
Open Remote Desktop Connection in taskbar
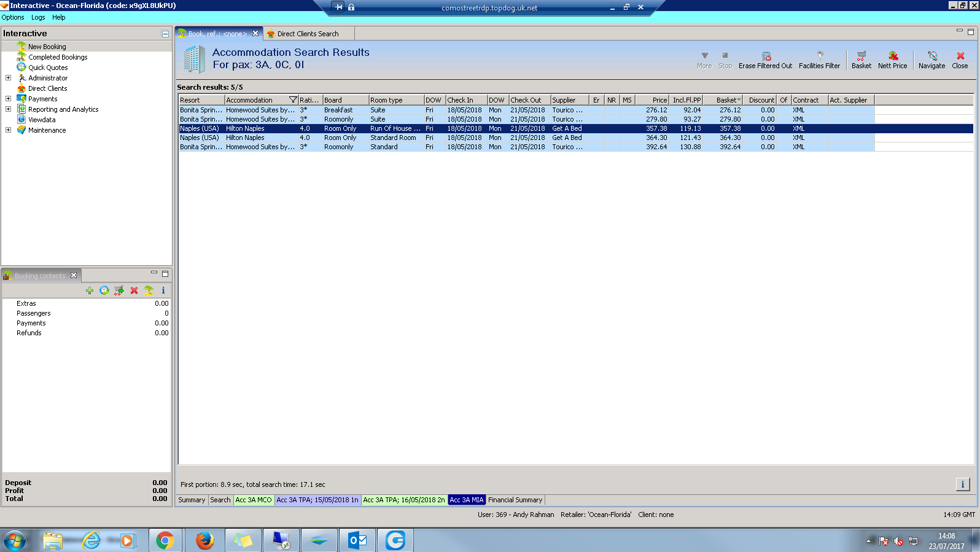click(x=281, y=540)
